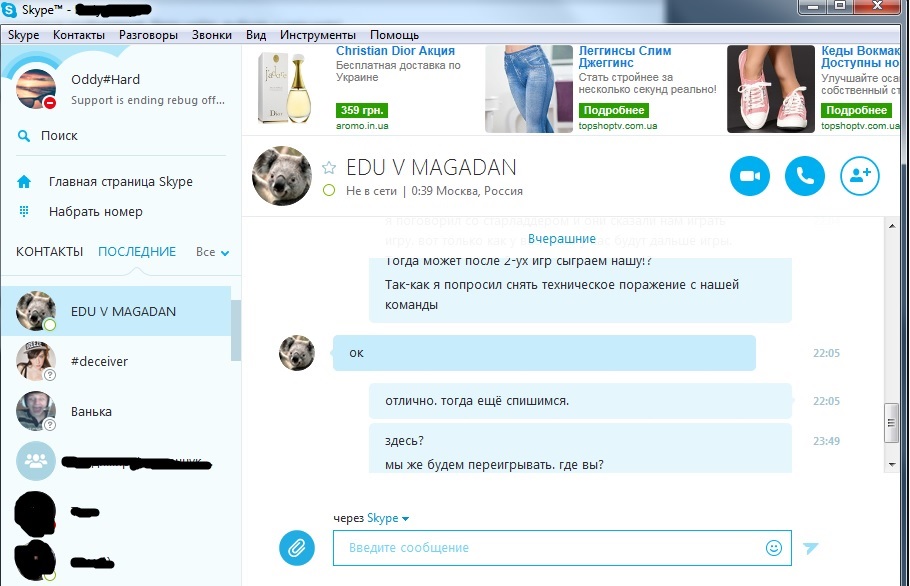Switch to the ПОСЛЕДНИЕ tab
910x586 pixels.
pos(137,252)
